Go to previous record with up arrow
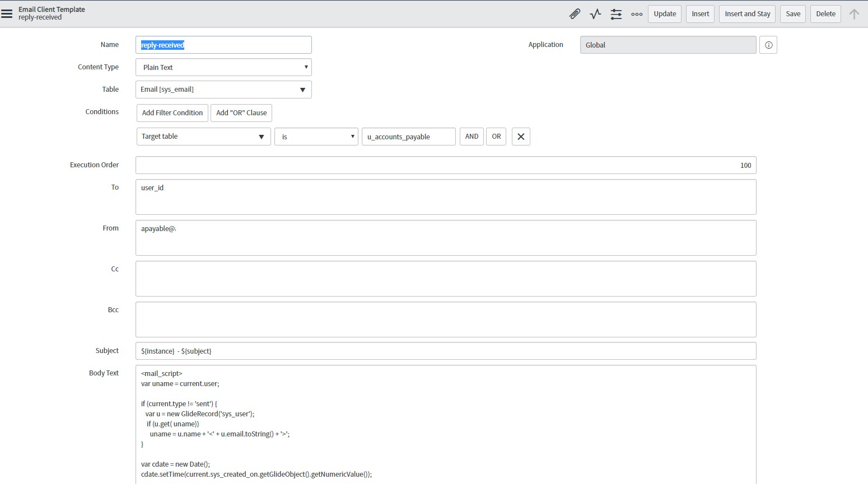This screenshot has height=484, width=868. [854, 14]
